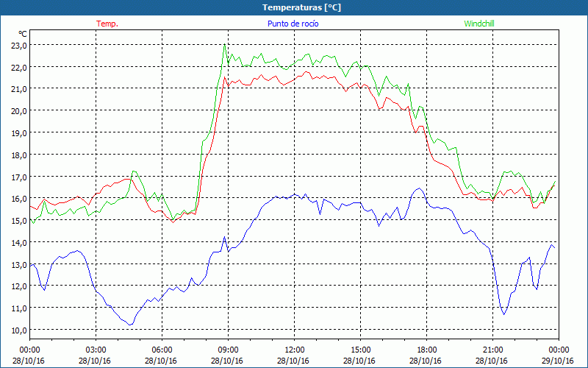Select the green Windchill legend label
Screen dimensions: 588x368
coord(479,24)
